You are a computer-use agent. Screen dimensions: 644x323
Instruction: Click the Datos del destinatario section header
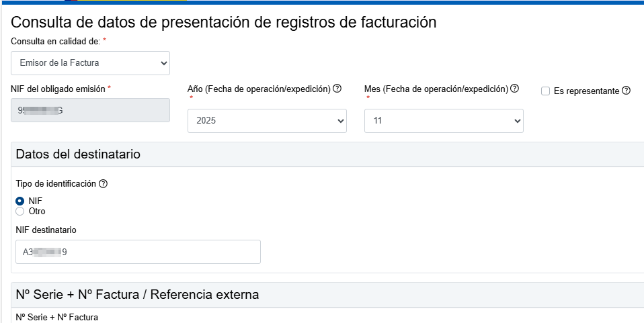point(78,154)
